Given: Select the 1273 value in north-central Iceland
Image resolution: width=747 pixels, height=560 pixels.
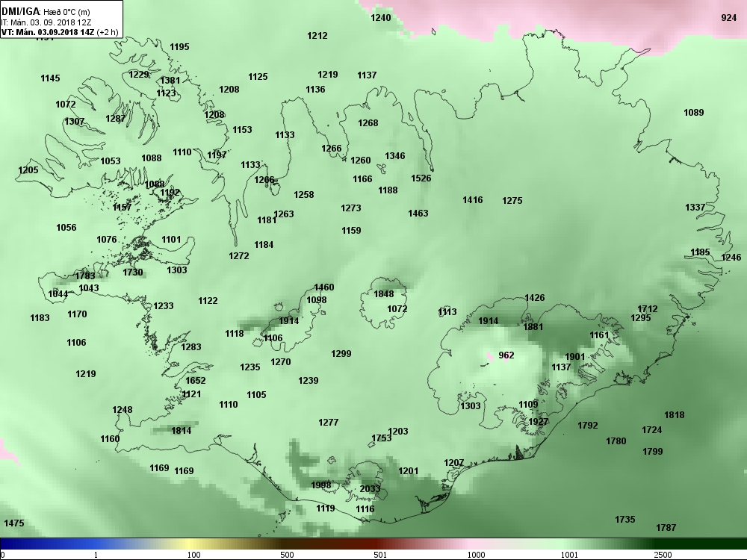Looking at the screenshot, I should pyautogui.click(x=351, y=208).
